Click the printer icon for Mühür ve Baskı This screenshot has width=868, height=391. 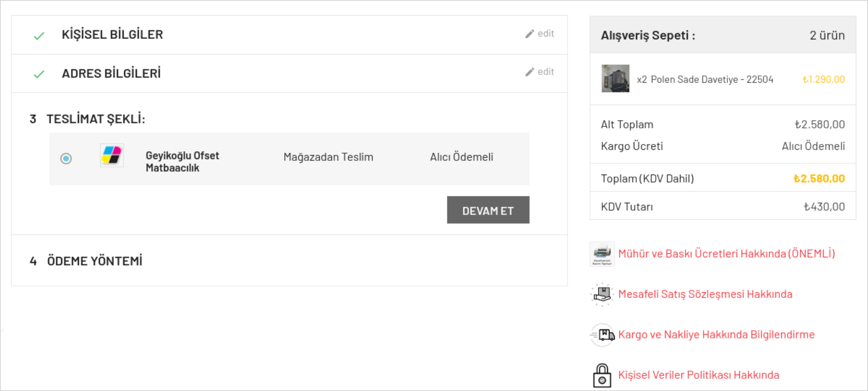click(602, 254)
